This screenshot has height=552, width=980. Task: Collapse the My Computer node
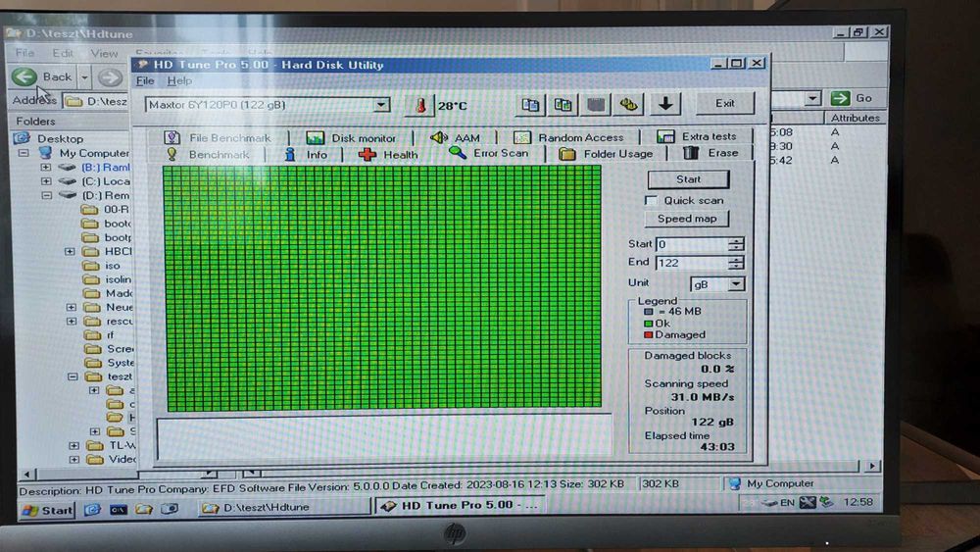(24, 153)
